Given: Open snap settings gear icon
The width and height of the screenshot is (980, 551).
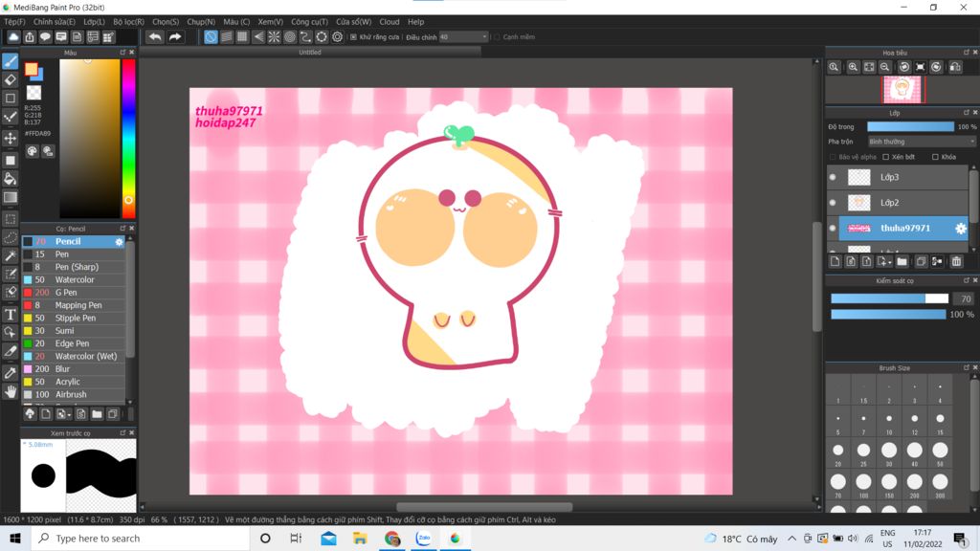Looking at the screenshot, I should point(338,37).
